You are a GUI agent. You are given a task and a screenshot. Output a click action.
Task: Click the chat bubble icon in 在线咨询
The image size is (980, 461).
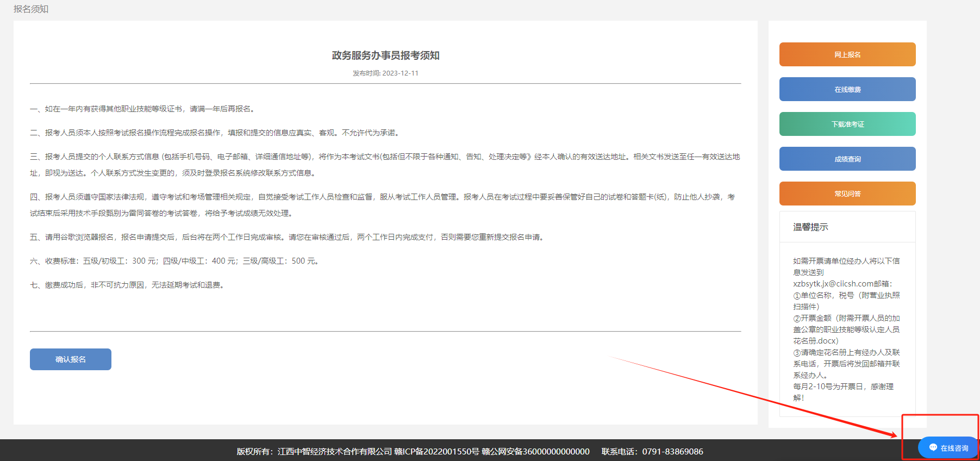(x=933, y=447)
